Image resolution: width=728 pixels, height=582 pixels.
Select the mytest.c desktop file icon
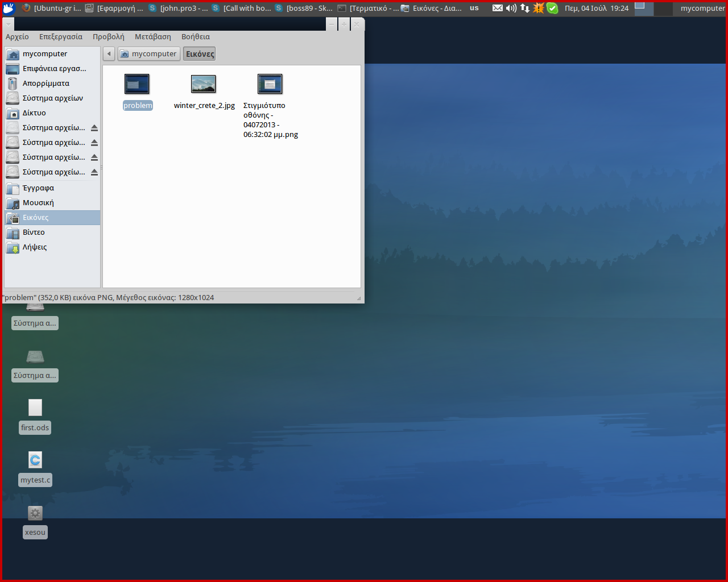click(35, 460)
